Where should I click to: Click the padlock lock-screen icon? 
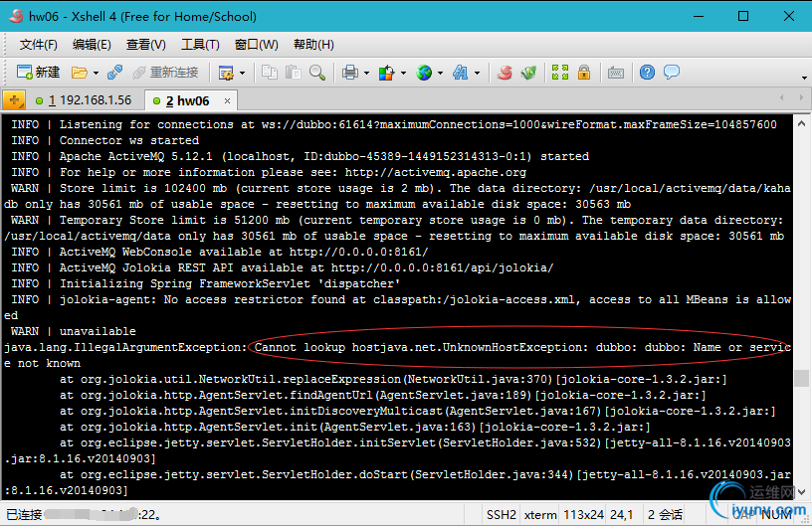click(x=584, y=73)
